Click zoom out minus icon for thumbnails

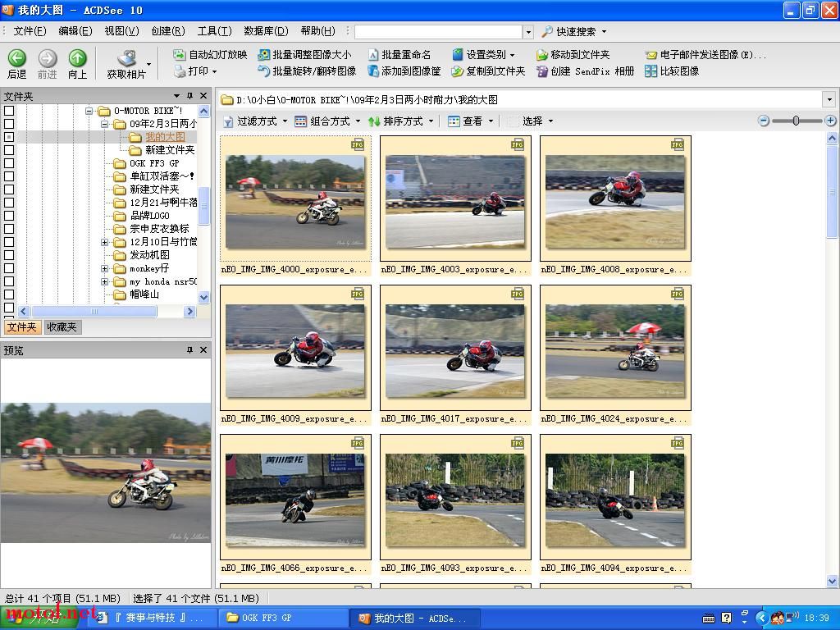[x=764, y=121]
